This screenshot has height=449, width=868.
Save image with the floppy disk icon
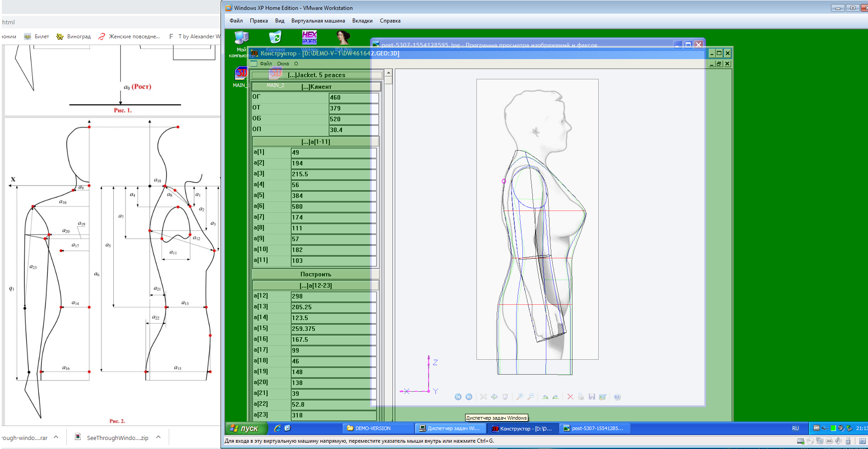pyautogui.click(x=591, y=397)
